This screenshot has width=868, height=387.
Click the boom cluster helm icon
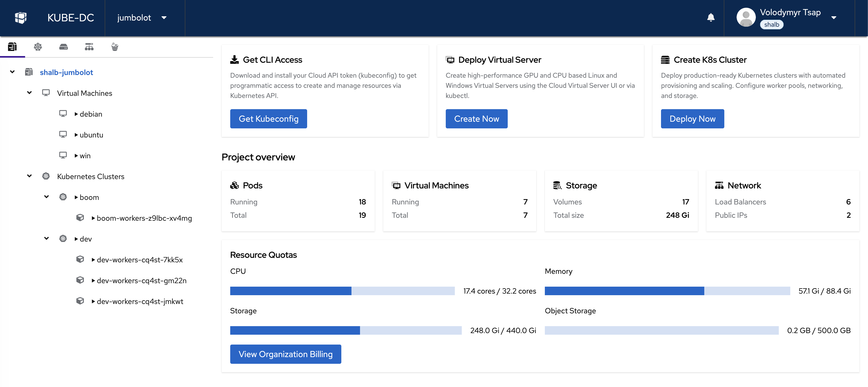(63, 197)
